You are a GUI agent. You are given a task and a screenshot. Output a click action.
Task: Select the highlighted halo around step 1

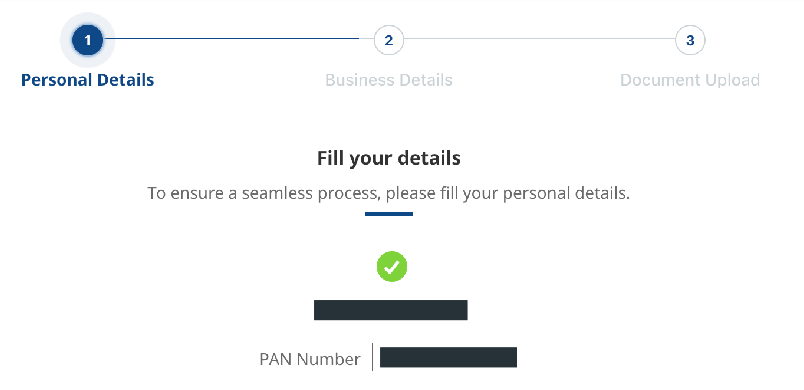coord(87,40)
